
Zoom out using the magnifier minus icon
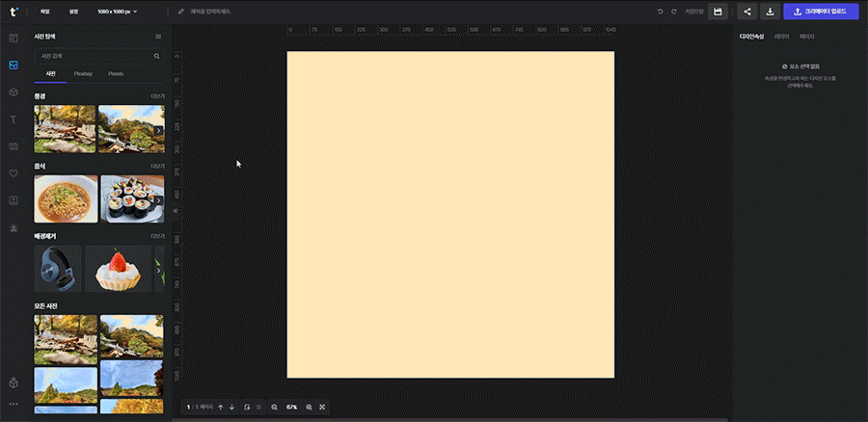(x=274, y=408)
